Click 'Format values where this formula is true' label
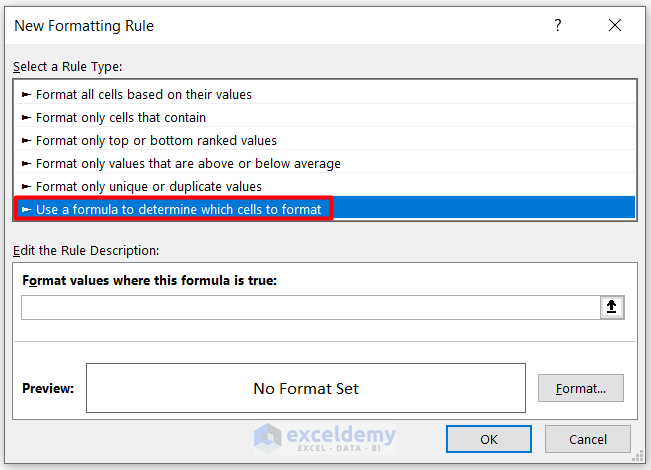This screenshot has width=651, height=470. 149,281
